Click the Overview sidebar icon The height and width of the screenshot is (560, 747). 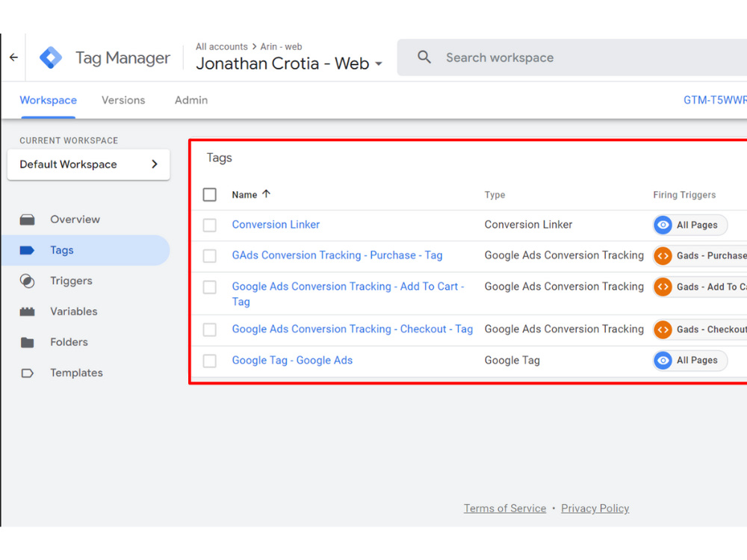27,220
